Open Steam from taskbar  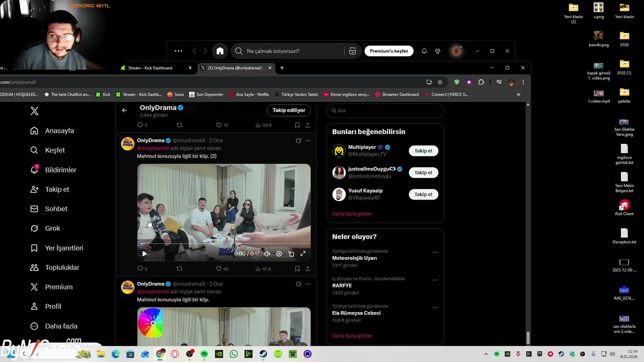263,354
